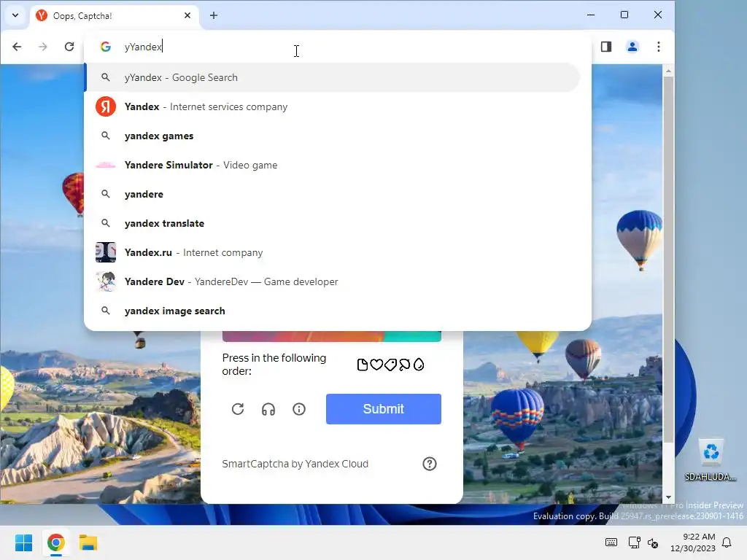The height and width of the screenshot is (560, 747).
Task: Click the scrollbar up arrow
Action: (x=668, y=71)
